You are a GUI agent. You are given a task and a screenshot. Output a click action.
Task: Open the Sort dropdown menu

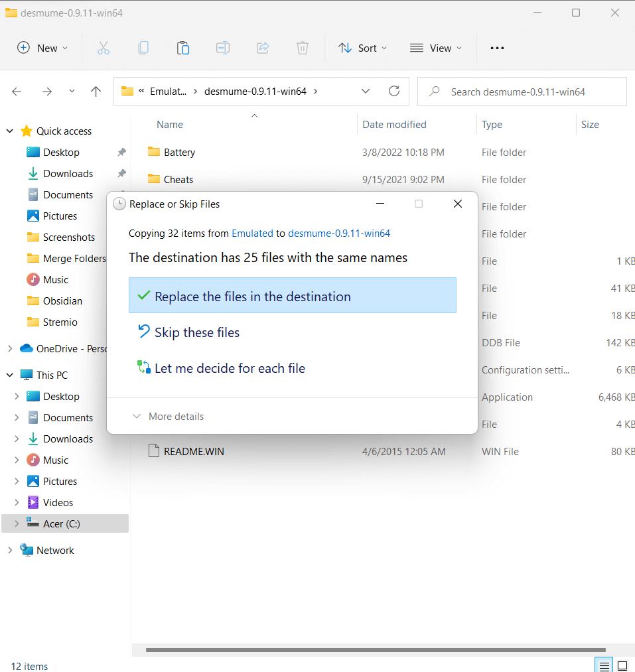363,48
